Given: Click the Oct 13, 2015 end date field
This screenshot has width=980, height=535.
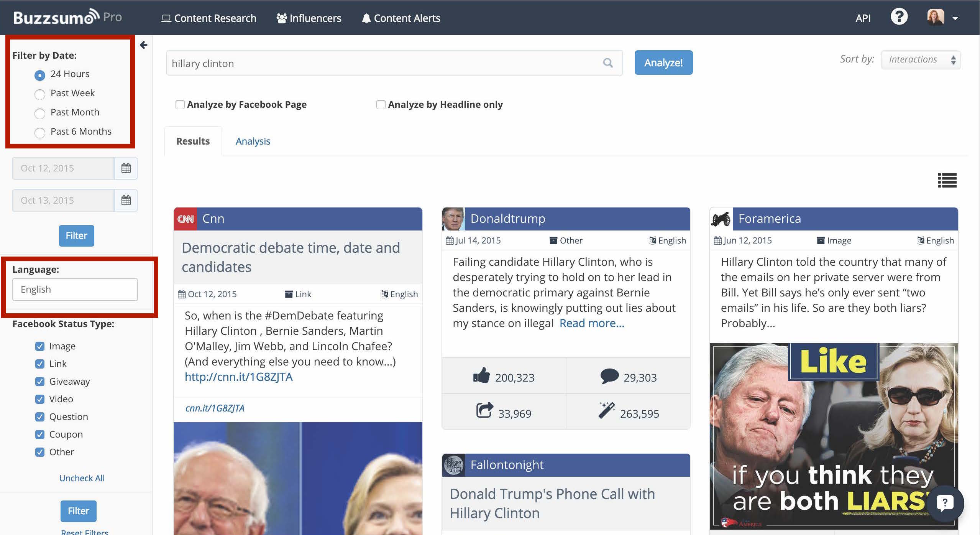Looking at the screenshot, I should (64, 200).
